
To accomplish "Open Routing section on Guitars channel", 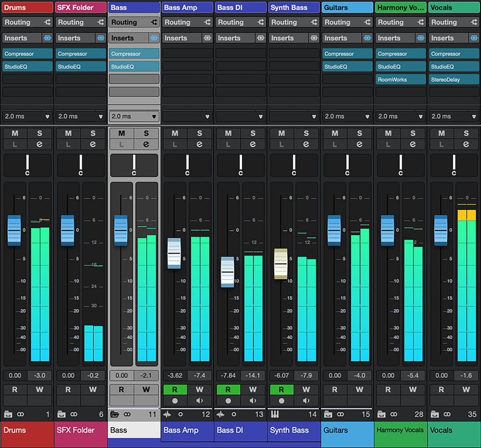I will 347,22.
